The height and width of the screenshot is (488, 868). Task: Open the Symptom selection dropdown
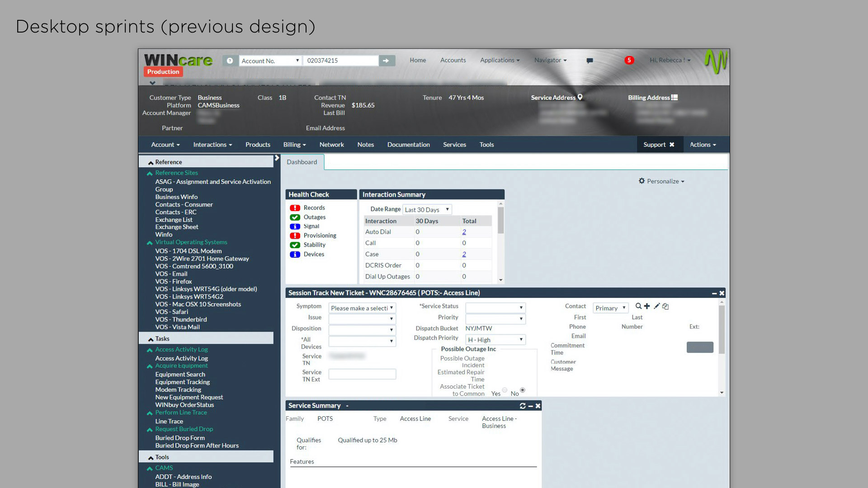[362, 308]
